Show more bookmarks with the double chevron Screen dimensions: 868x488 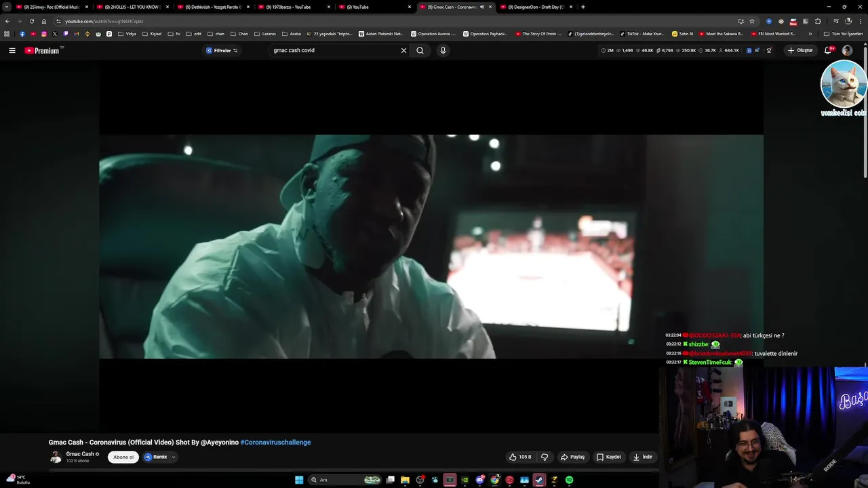coord(810,34)
